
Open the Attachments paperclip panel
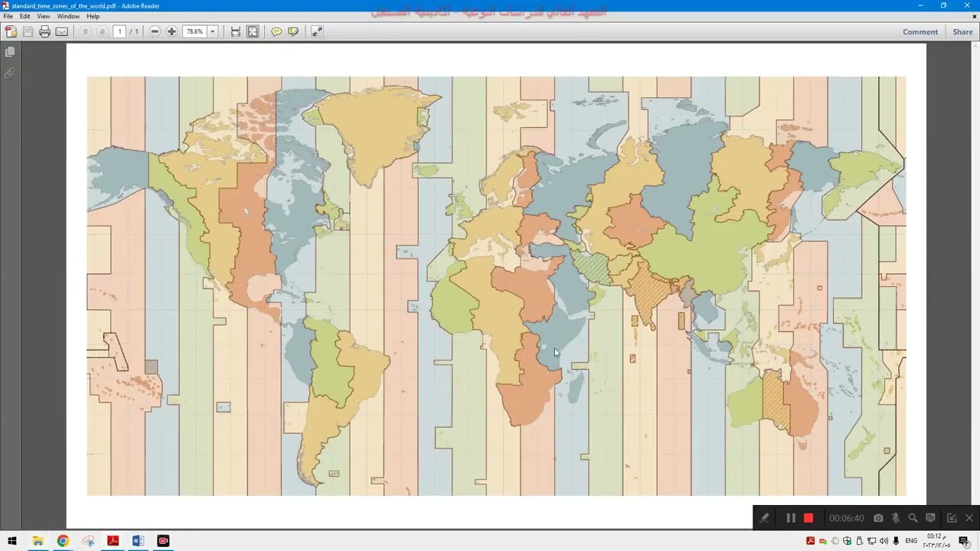(x=10, y=73)
